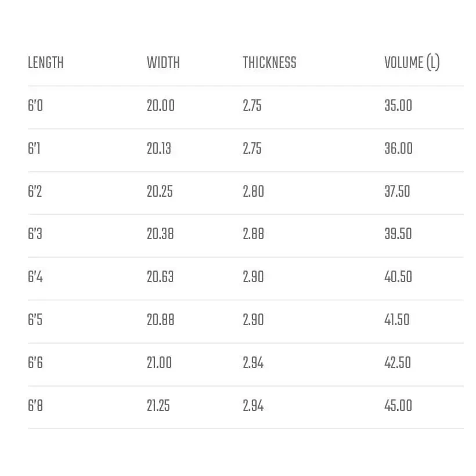Select the 6'4 length cell
The width and height of the screenshot is (476, 476).
pos(35,277)
